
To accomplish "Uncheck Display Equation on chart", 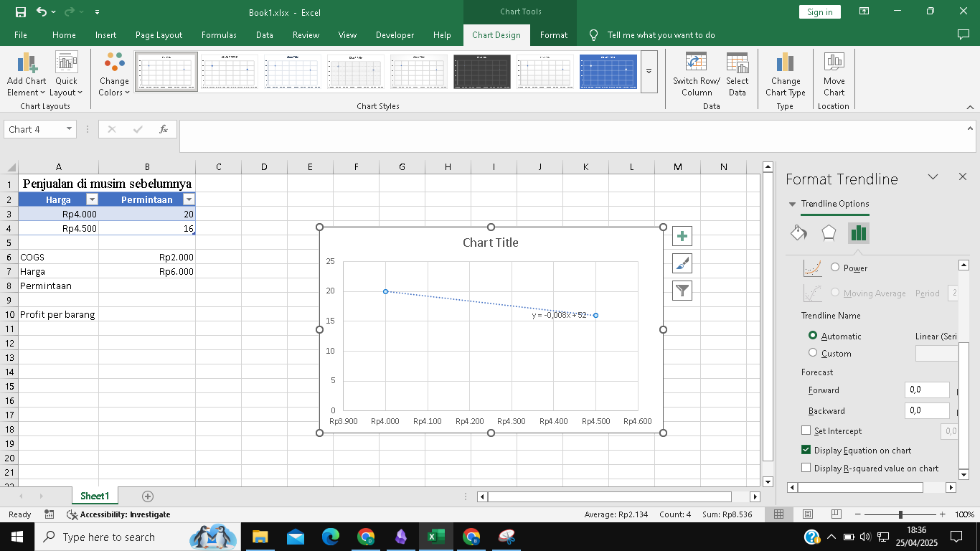I will coord(806,450).
